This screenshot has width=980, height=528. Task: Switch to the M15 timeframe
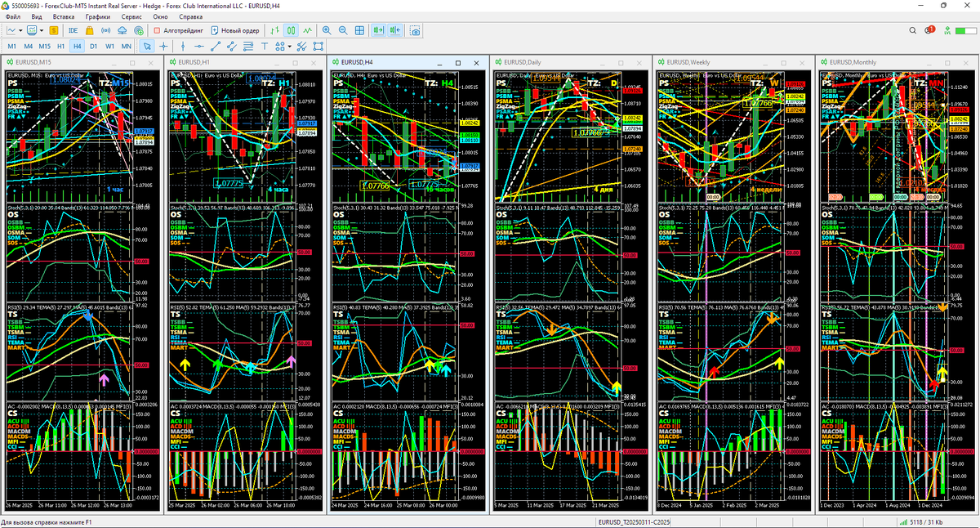[x=44, y=47]
